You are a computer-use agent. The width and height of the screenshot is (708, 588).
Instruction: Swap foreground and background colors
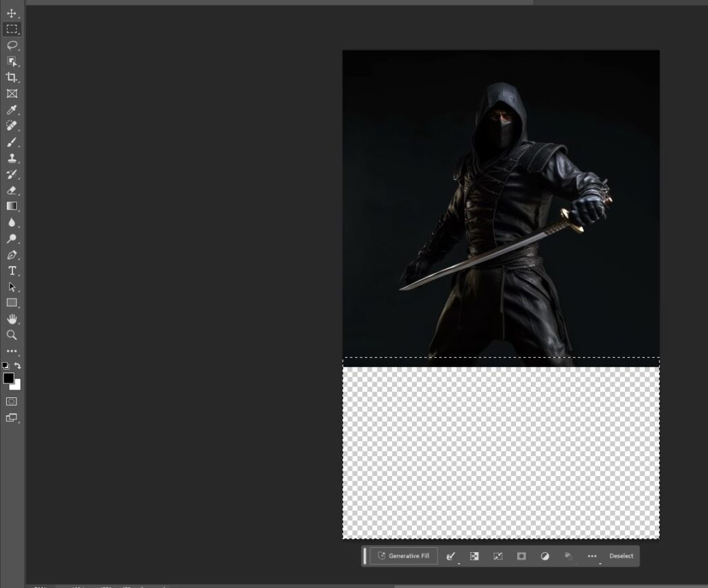[18, 366]
